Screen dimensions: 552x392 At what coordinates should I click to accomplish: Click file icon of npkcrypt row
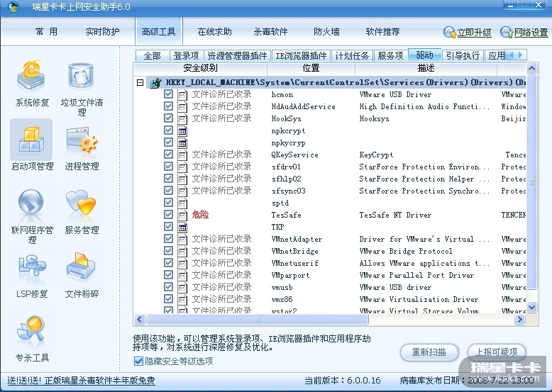pos(182,130)
